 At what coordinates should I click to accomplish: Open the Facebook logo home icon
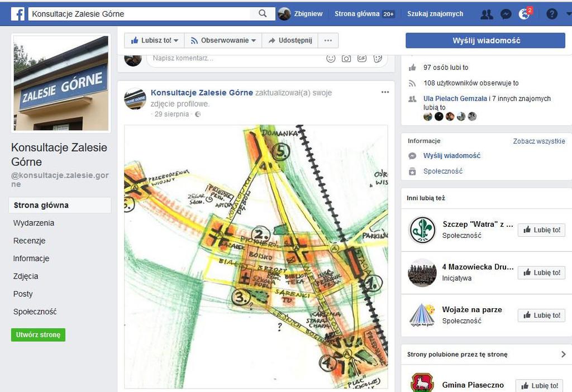(17, 14)
